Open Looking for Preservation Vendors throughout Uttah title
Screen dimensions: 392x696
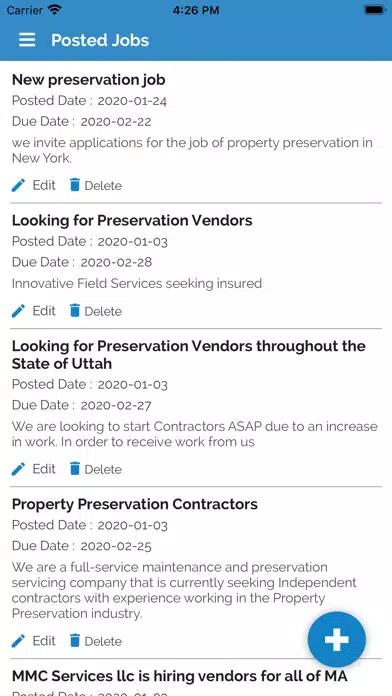[189, 355]
